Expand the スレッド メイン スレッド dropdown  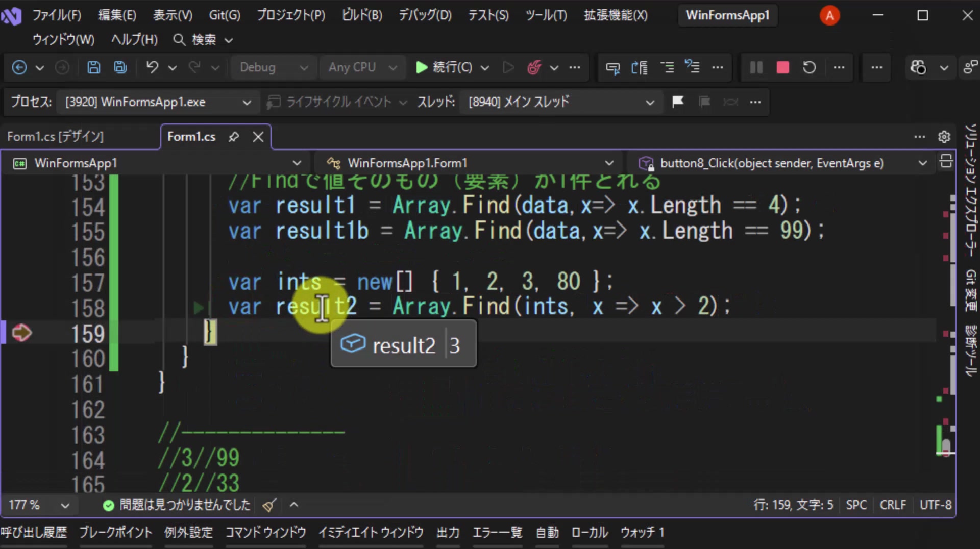(561, 102)
